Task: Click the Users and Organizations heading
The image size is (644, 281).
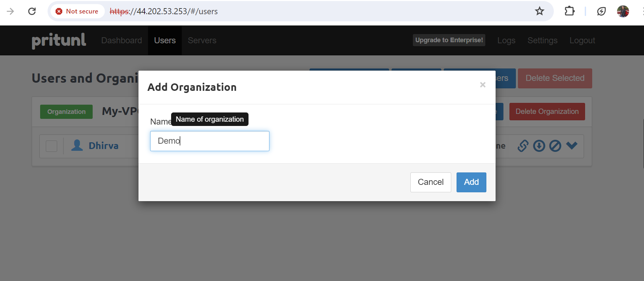Action: [85, 78]
